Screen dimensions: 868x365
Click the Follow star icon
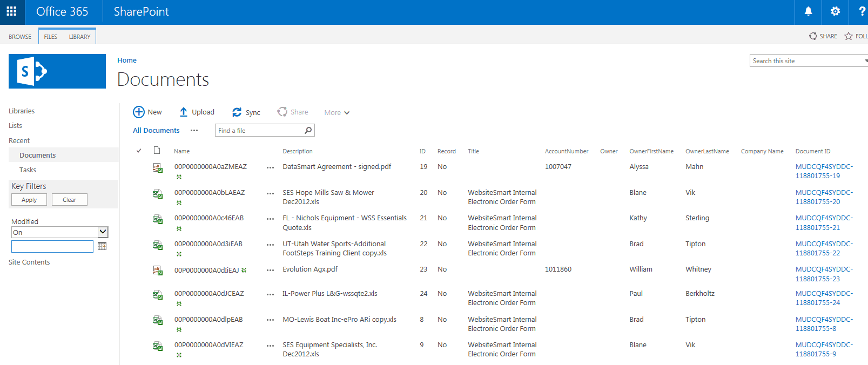tap(849, 36)
